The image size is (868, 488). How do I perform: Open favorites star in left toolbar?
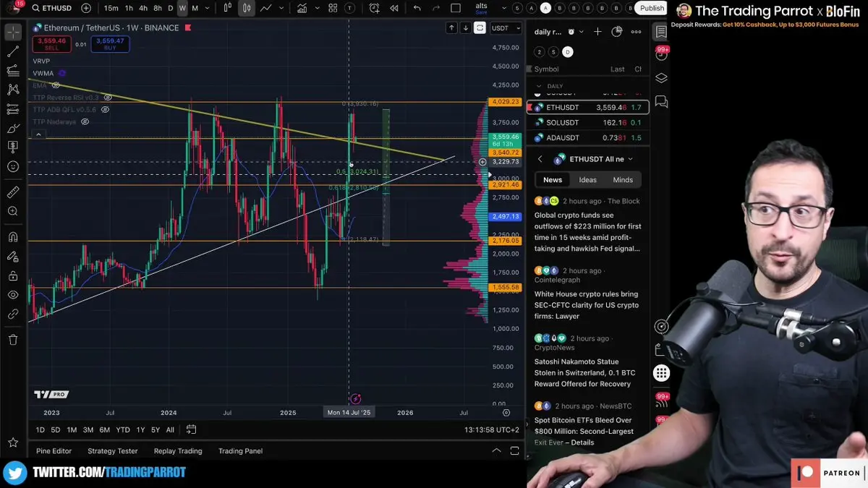coord(13,442)
